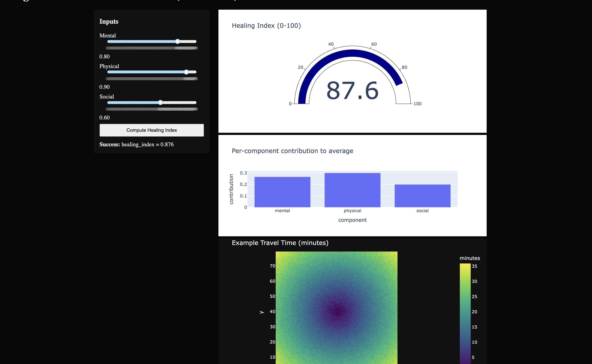Click the Success healing_index = 0.876 message
The width and height of the screenshot is (592, 364).
137,144
